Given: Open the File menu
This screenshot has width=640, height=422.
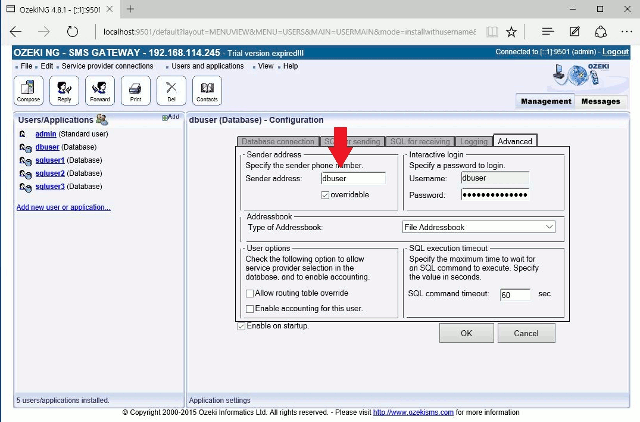Looking at the screenshot, I should 26,66.
